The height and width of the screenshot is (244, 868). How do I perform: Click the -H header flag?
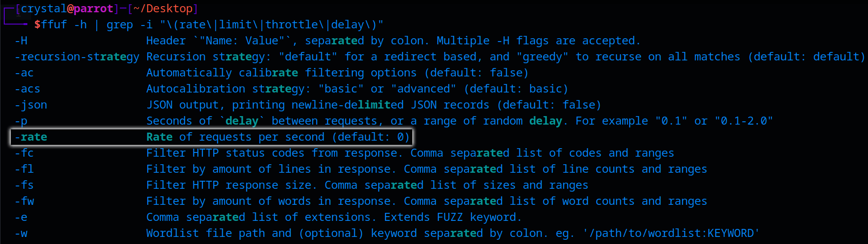pyautogui.click(x=21, y=41)
